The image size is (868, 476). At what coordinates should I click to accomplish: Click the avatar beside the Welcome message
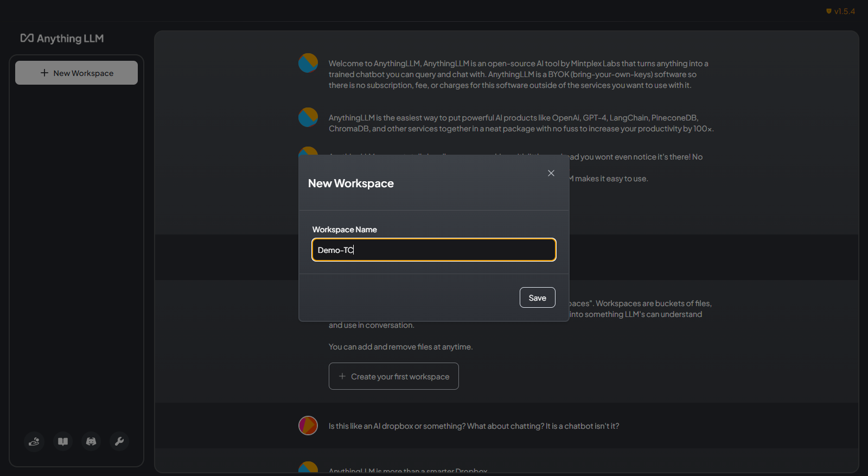[x=308, y=63]
